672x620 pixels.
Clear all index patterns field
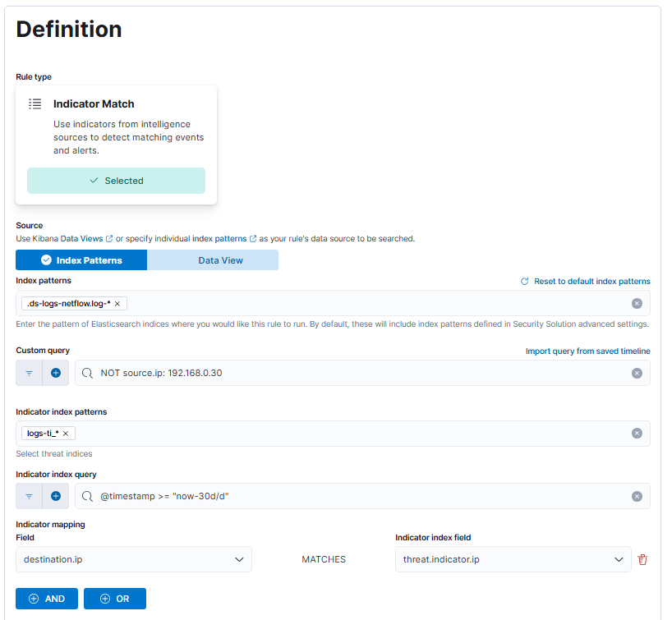[x=637, y=304]
